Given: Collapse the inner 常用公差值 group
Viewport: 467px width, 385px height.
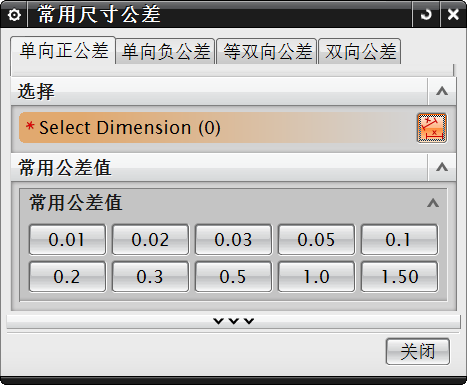Looking at the screenshot, I should 433,203.
